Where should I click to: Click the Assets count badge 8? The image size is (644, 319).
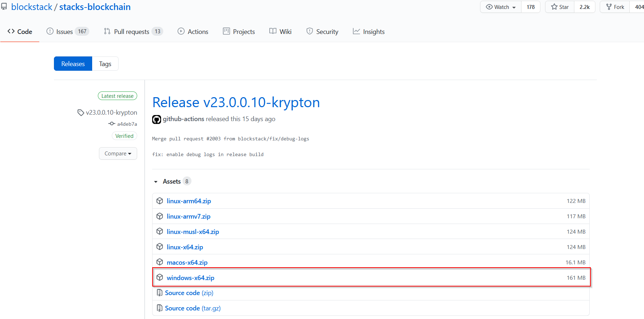click(187, 181)
